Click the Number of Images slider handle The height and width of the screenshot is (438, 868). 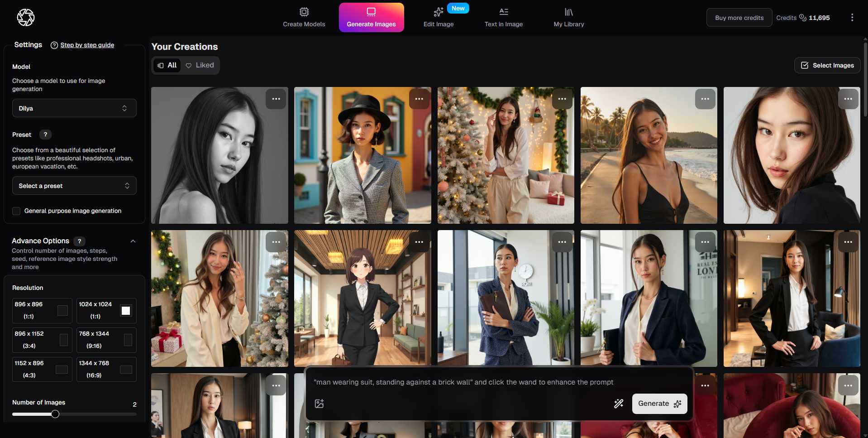pyautogui.click(x=55, y=414)
